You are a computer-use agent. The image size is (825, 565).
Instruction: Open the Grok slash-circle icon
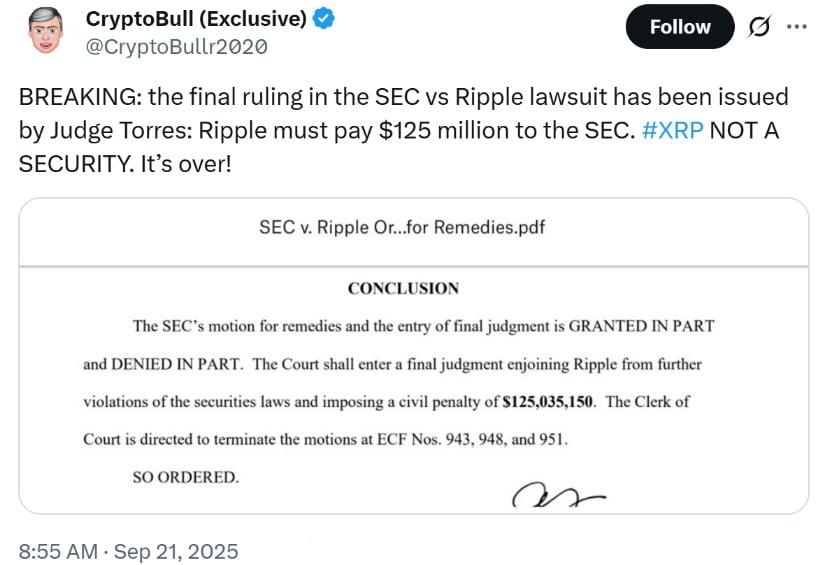759,26
